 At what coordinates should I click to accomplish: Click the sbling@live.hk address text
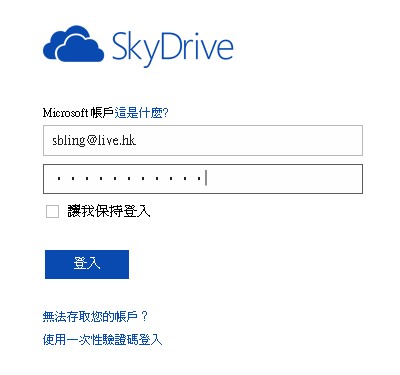(94, 141)
